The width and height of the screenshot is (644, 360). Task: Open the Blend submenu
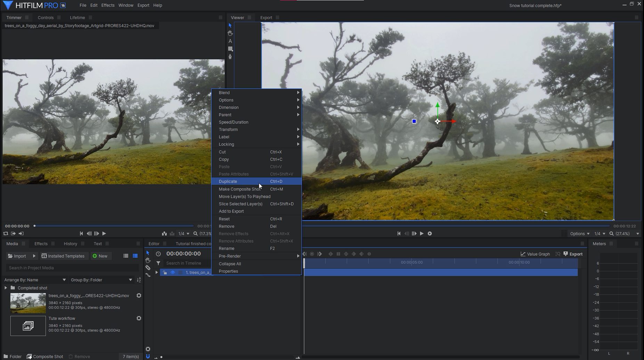point(256,93)
